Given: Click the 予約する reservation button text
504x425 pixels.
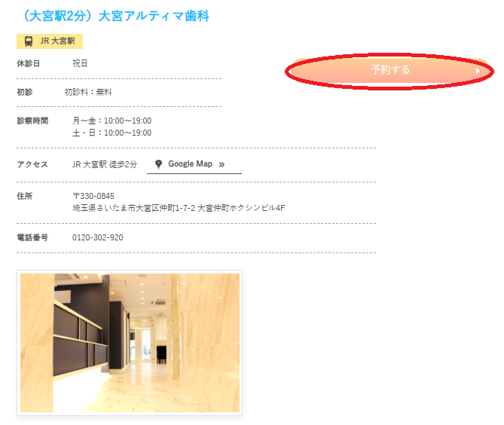Looking at the screenshot, I should pos(390,70).
